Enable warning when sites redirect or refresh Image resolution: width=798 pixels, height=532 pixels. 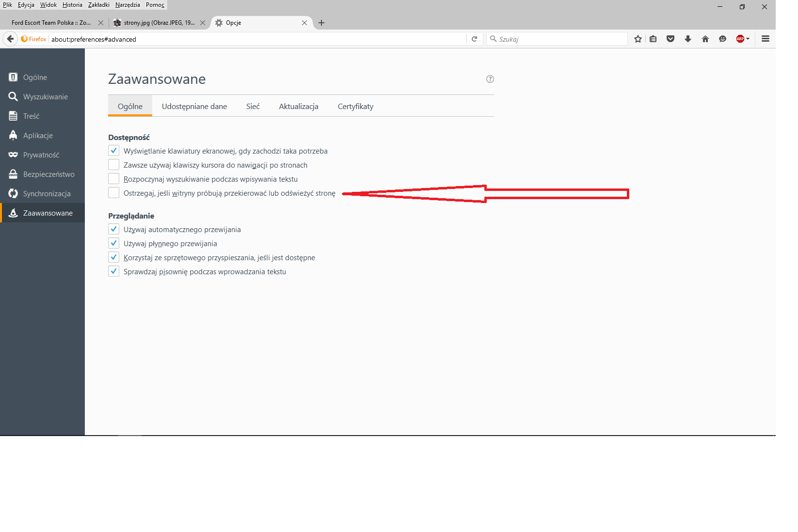(114, 193)
